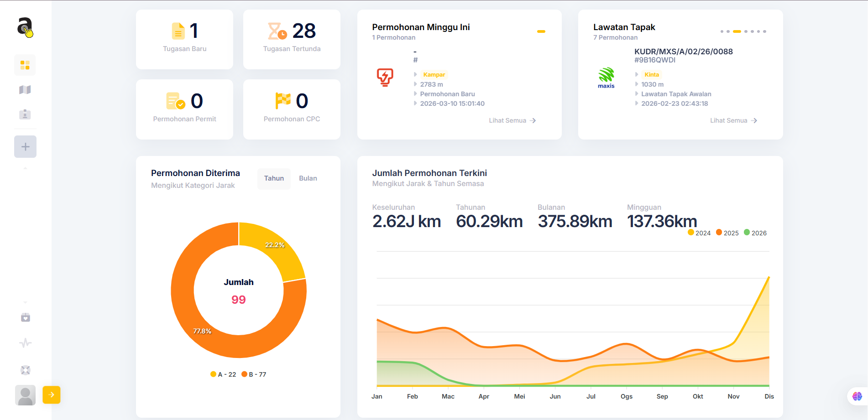The height and width of the screenshot is (420, 868).
Task: Click the Mingguan 137.36km value
Action: pos(662,221)
